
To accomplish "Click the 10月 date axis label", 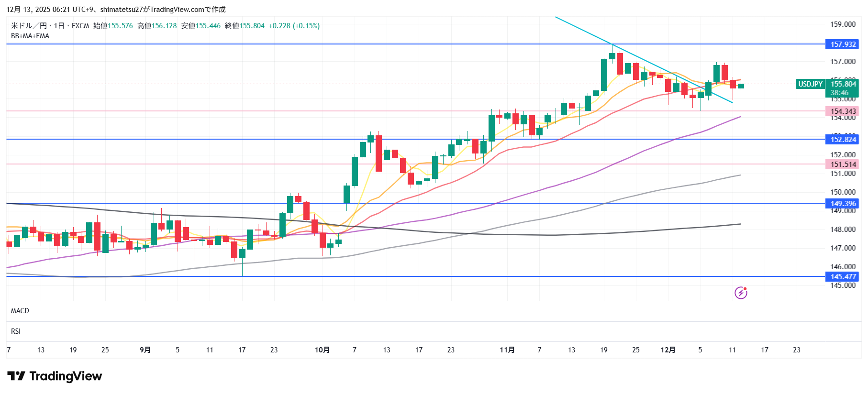I will click(322, 350).
